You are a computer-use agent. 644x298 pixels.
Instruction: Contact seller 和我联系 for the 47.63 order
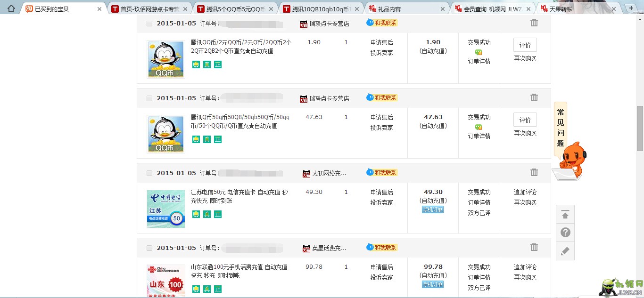pyautogui.click(x=382, y=97)
